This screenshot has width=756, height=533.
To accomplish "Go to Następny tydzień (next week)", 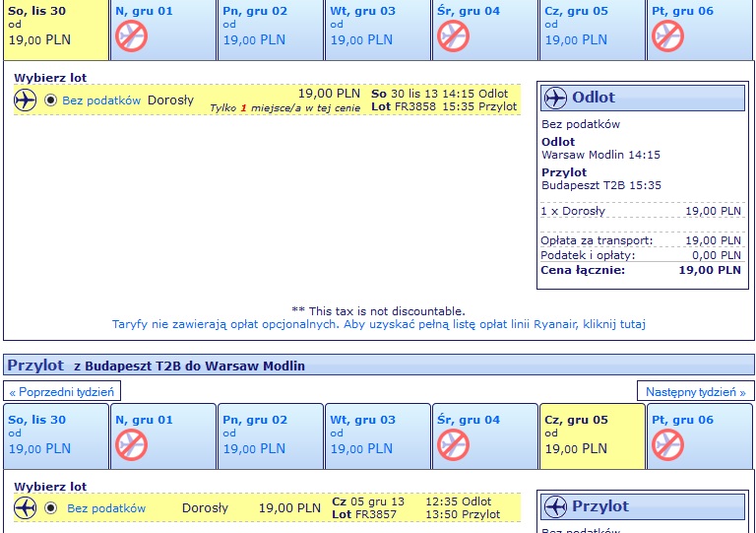I will tap(695, 392).
